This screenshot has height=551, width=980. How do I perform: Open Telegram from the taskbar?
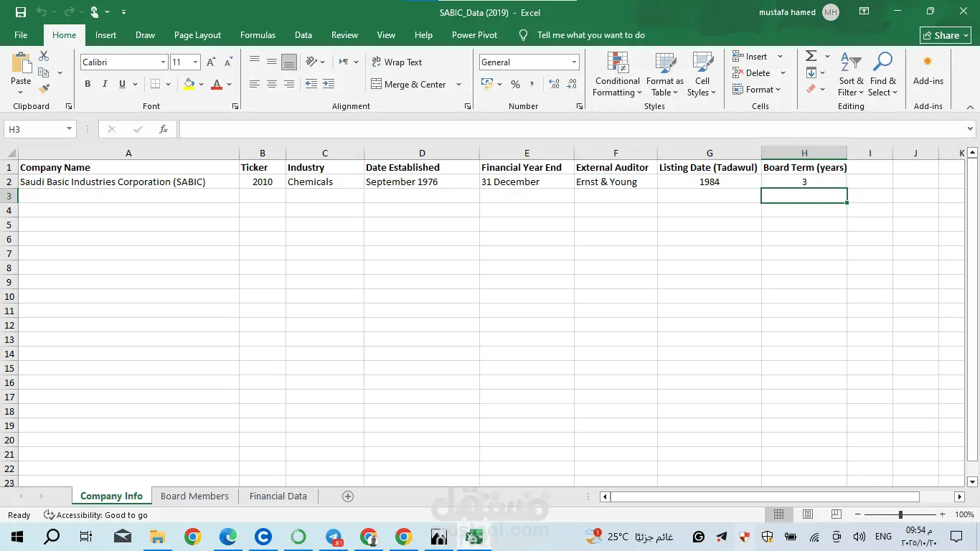tap(334, 536)
